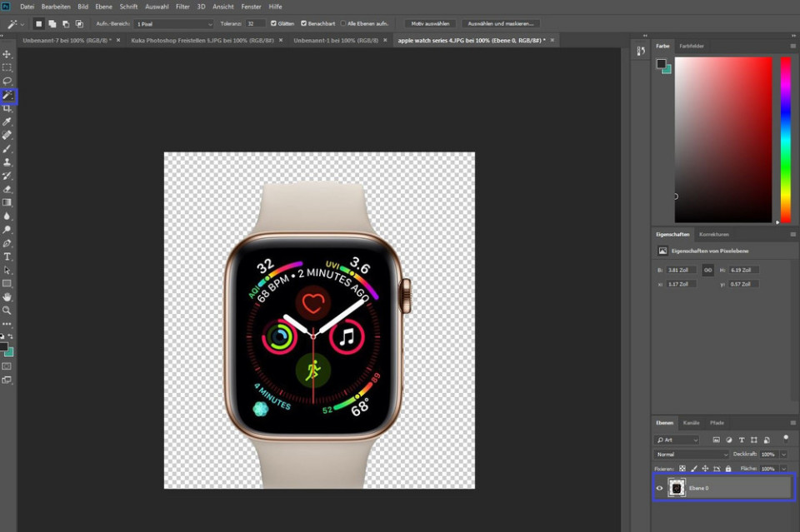Select the Crop tool

pos(7,108)
